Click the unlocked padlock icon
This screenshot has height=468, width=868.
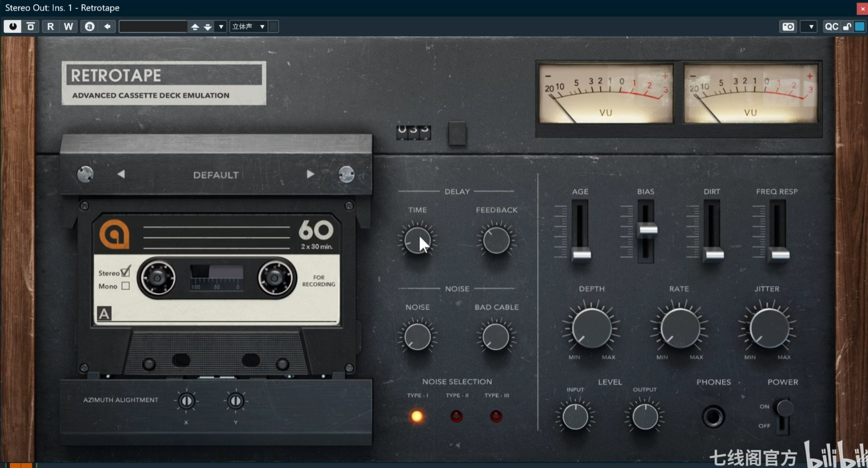[x=847, y=27]
